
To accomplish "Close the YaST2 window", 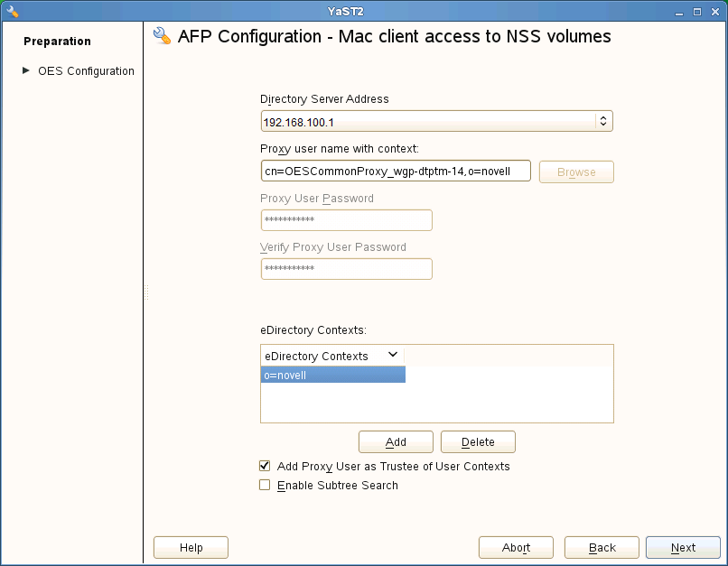I will (714, 12).
